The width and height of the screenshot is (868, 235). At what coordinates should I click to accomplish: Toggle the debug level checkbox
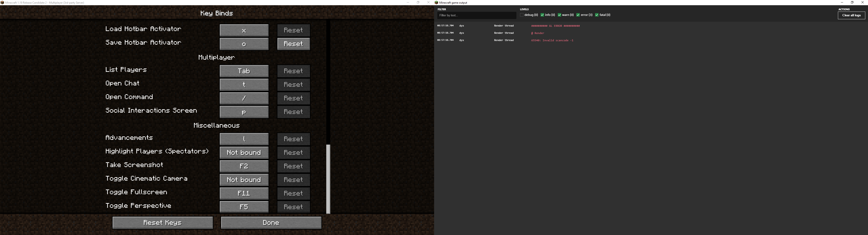522,15
